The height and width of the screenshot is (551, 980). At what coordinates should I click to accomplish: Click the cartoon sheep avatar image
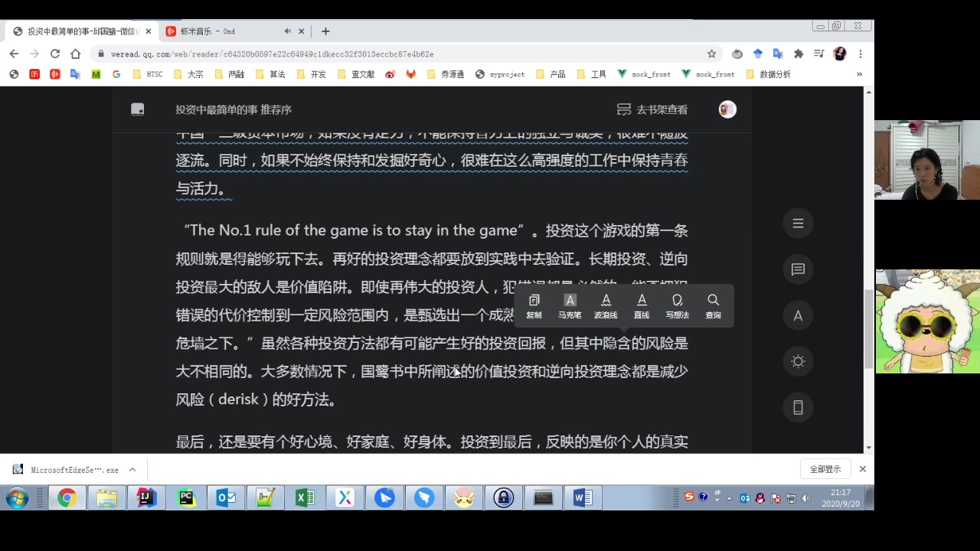[x=927, y=321]
